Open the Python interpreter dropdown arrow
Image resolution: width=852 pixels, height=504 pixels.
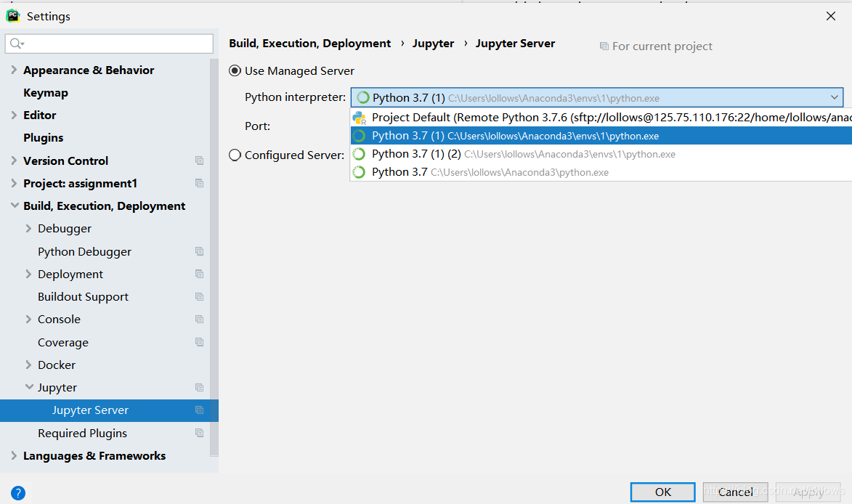(834, 97)
